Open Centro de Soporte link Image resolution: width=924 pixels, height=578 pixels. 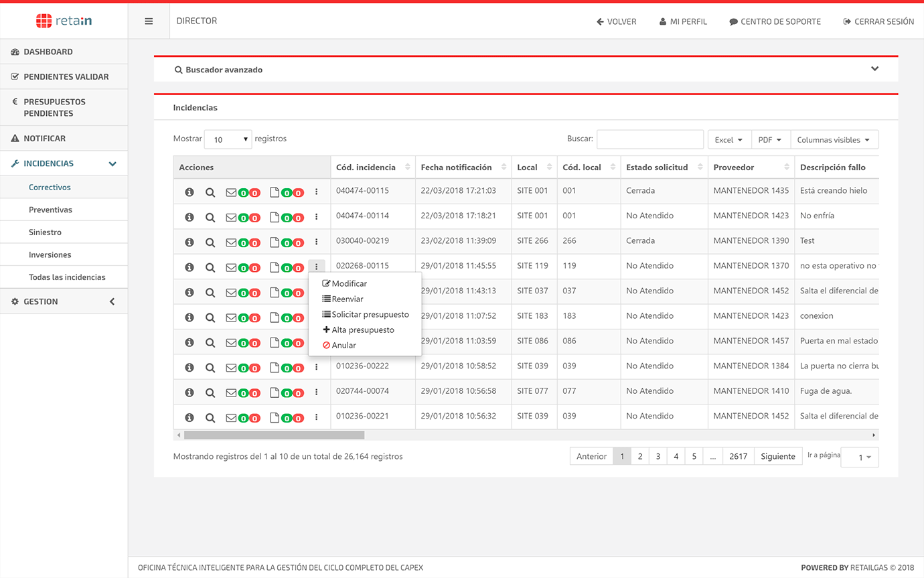pos(775,21)
